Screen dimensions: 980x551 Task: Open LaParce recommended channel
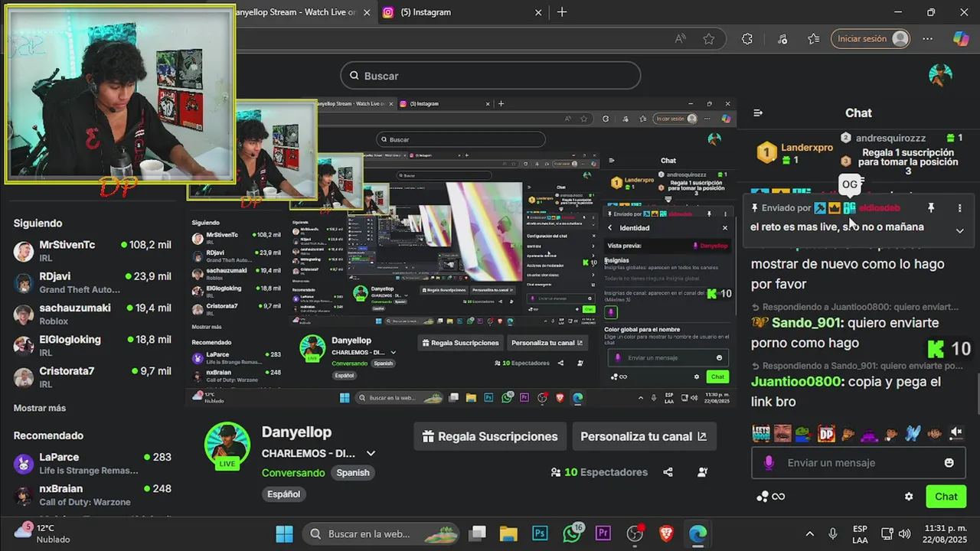(x=92, y=463)
